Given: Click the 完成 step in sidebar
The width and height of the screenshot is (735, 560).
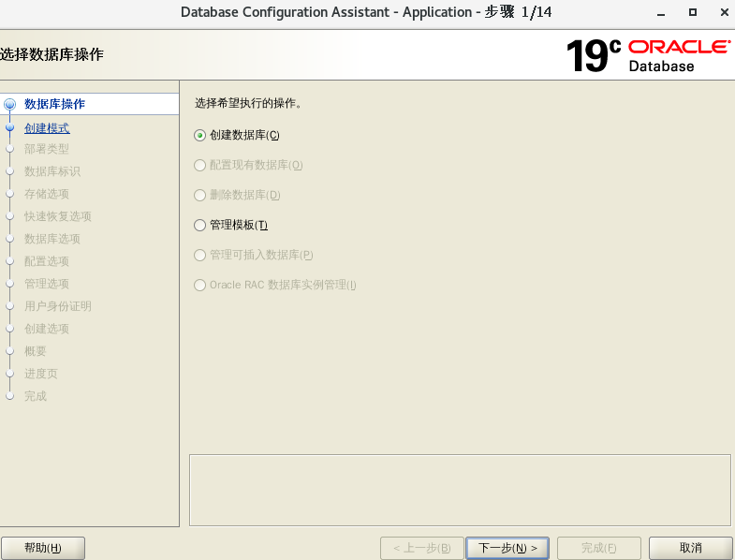Looking at the screenshot, I should point(36,397).
